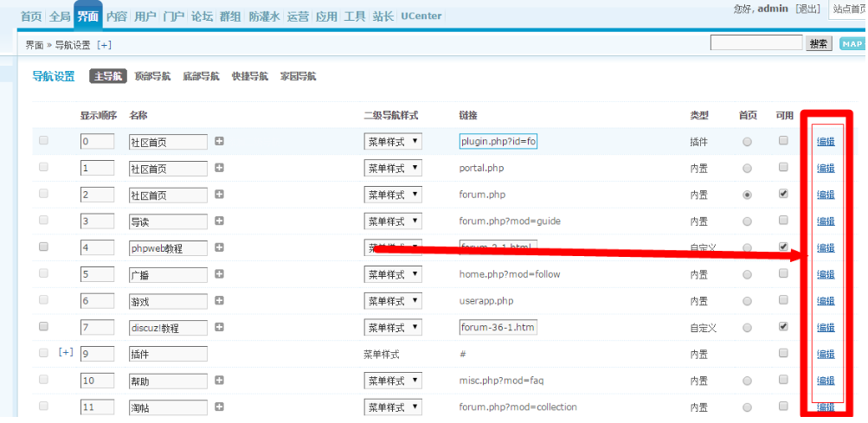The width and height of the screenshot is (868, 423).
Task: Enable 可用 checkbox for 广播 row
Action: (x=783, y=273)
